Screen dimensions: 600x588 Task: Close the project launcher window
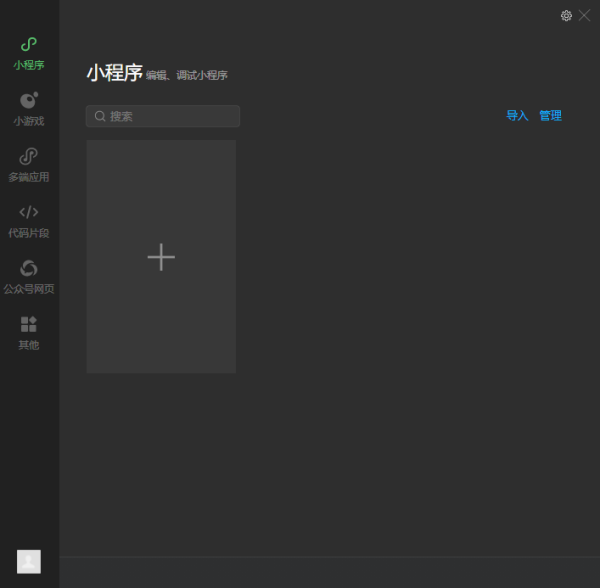click(584, 16)
